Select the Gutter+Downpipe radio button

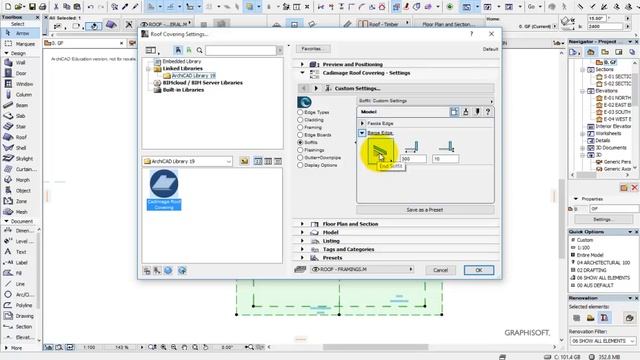tap(300, 158)
